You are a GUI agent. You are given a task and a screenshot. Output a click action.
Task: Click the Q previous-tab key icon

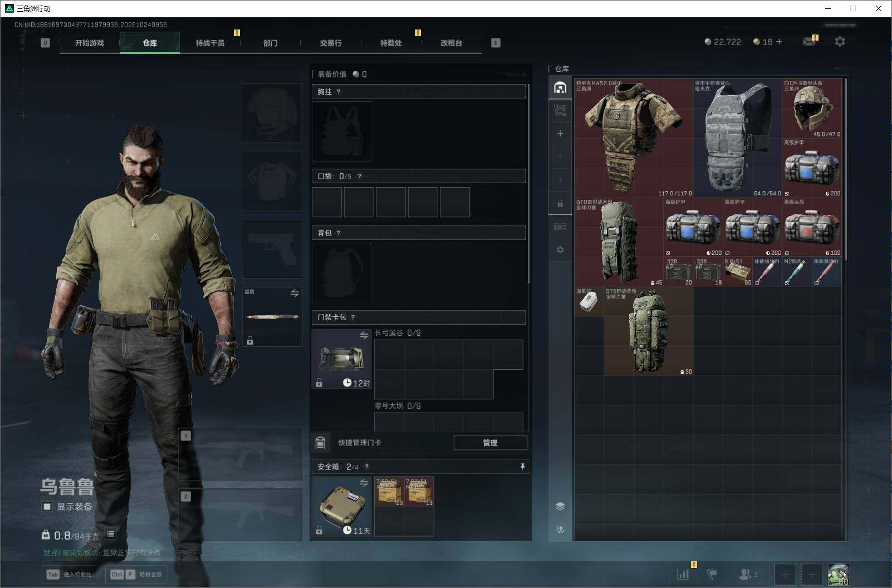45,43
